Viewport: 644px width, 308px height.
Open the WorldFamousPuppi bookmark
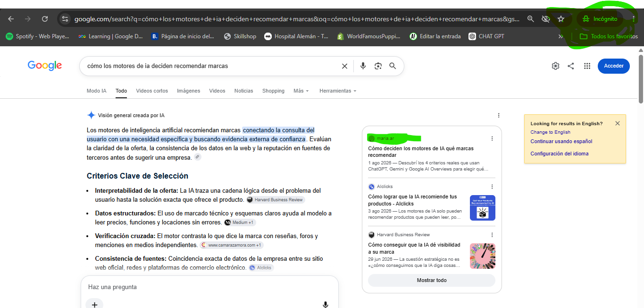pos(368,36)
